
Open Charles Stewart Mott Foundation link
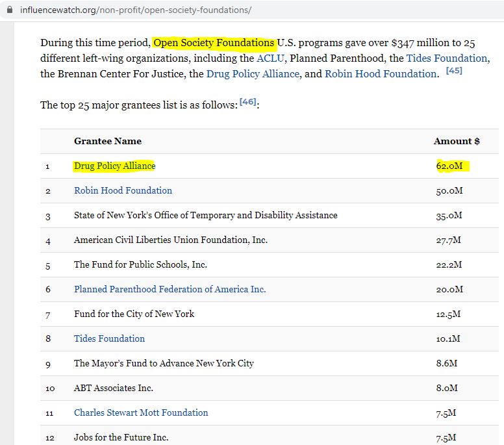coord(141,413)
